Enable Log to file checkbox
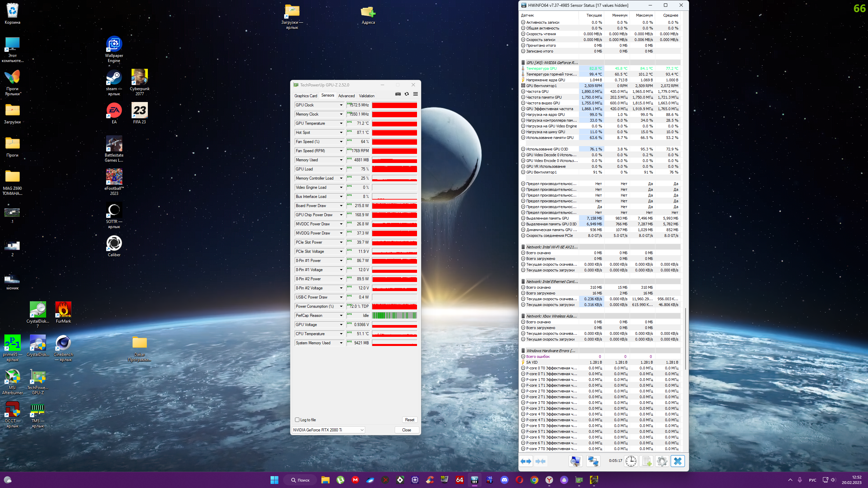The width and height of the screenshot is (868, 488). click(297, 420)
